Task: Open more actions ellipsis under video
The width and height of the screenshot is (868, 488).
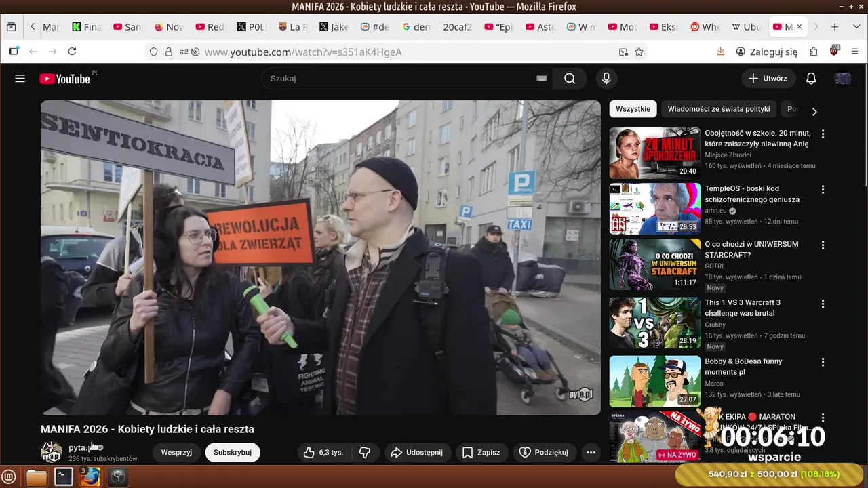Action: click(x=591, y=452)
